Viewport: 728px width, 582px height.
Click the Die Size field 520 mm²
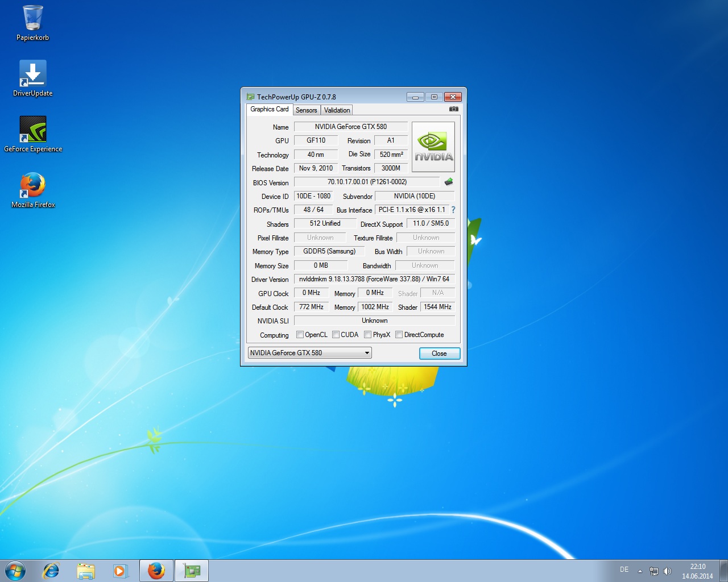tap(391, 155)
